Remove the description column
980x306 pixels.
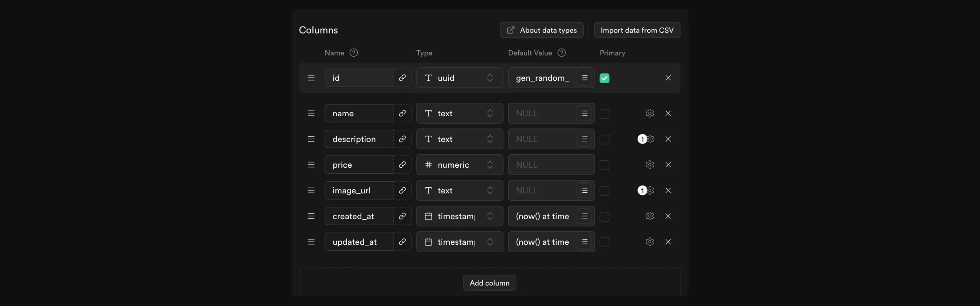coord(668,139)
